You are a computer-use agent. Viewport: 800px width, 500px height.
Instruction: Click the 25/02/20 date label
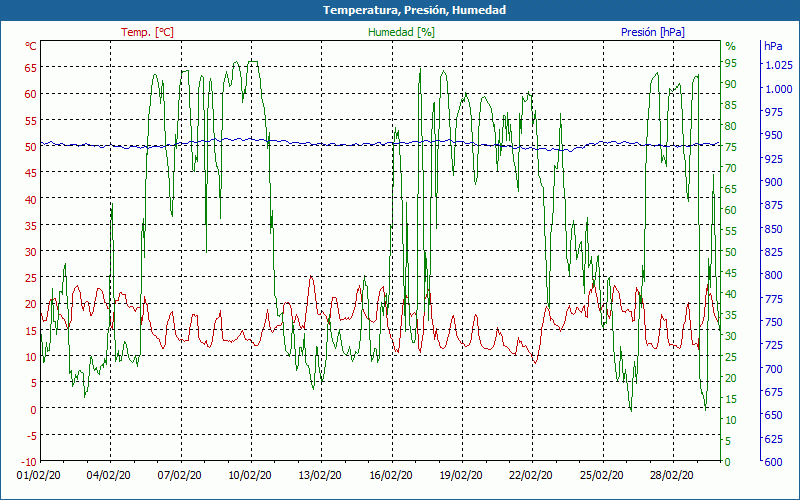coord(602,476)
